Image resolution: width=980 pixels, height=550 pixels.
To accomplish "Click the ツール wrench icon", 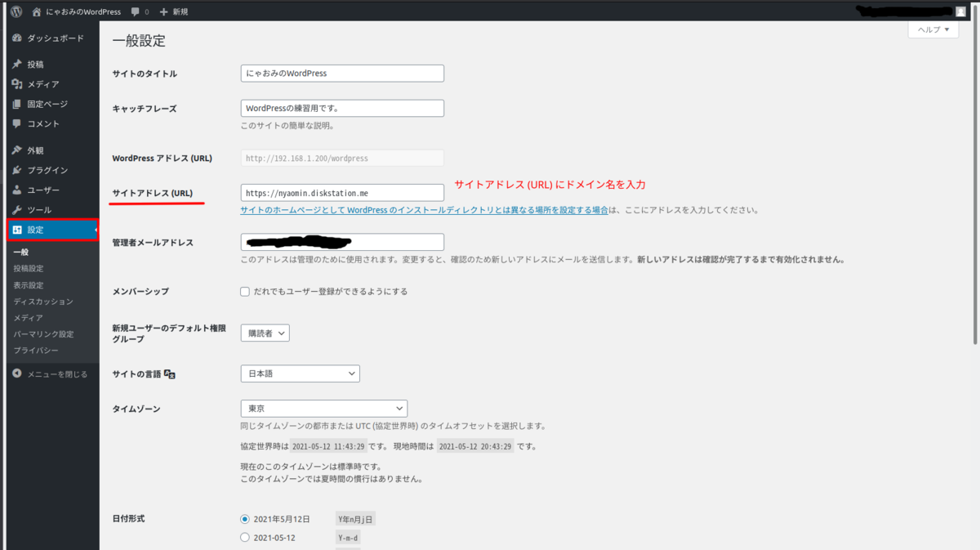I will pos(17,210).
